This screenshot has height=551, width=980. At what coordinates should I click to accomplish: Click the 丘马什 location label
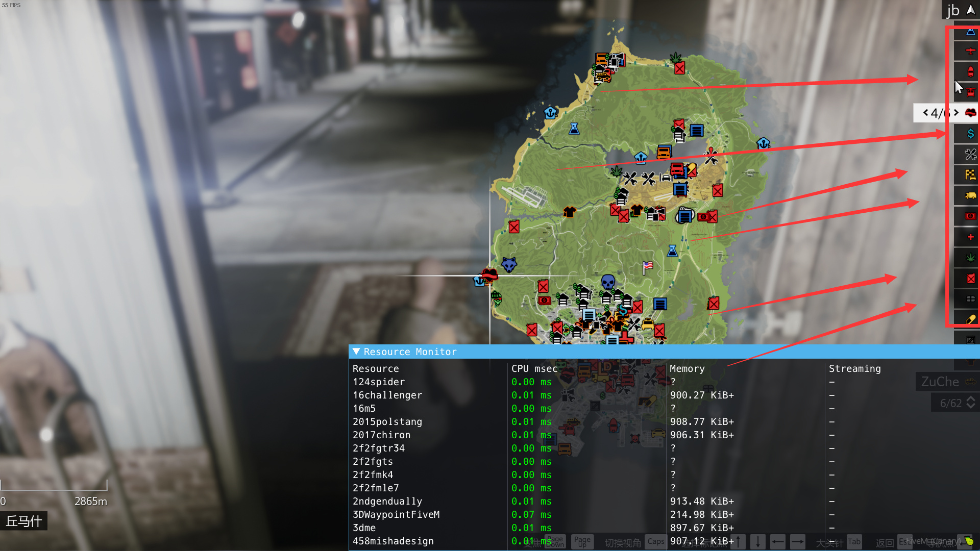click(23, 521)
